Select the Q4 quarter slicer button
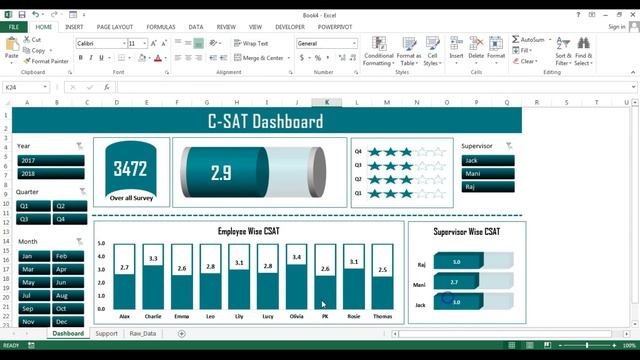The height and width of the screenshot is (360, 640). (70, 219)
